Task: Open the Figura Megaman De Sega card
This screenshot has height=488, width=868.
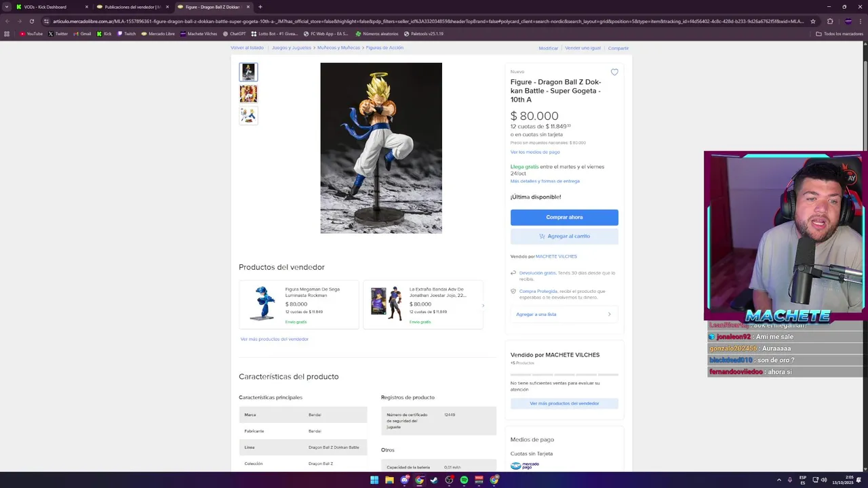Action: [x=299, y=305]
